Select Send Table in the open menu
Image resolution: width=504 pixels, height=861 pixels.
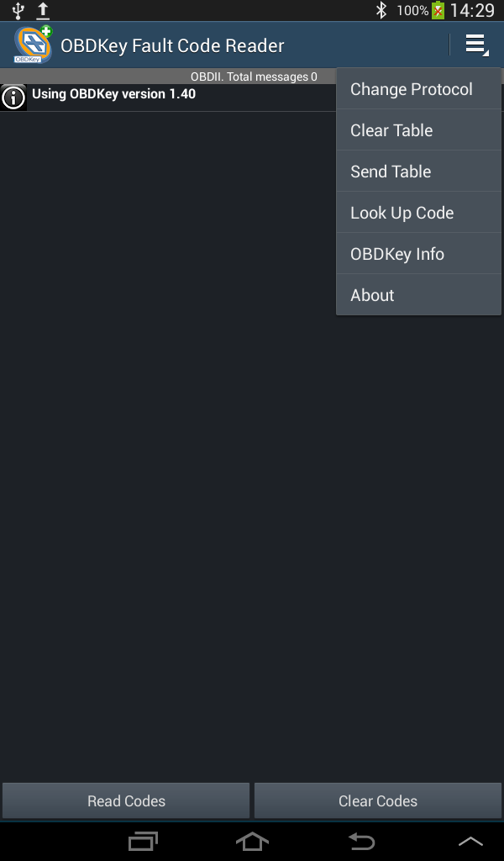[x=391, y=171]
